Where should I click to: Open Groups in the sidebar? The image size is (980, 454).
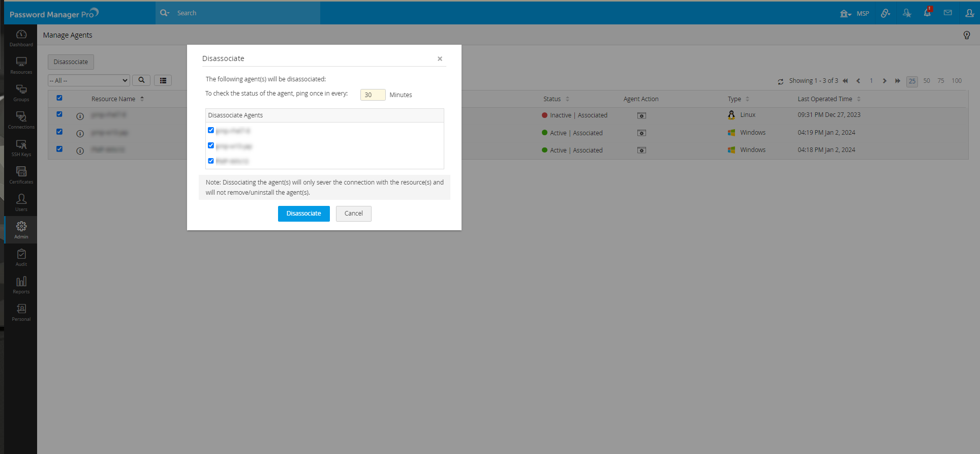tap(21, 93)
